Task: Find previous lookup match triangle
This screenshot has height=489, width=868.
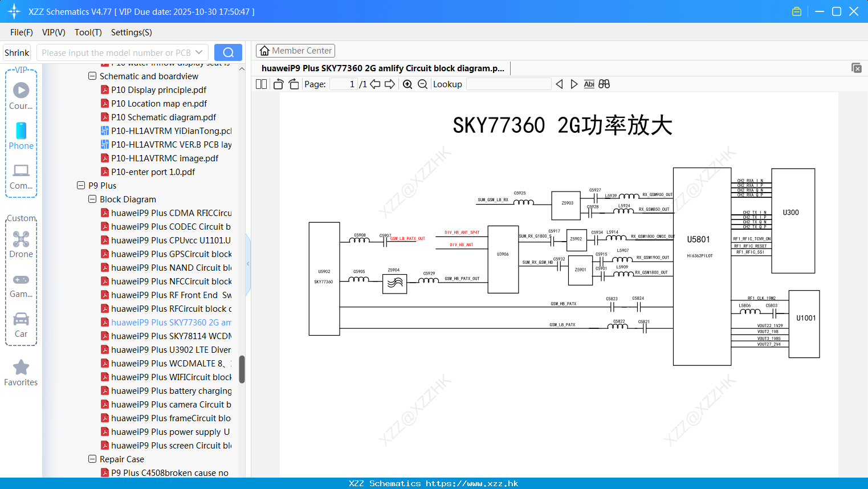Action: 559,84
